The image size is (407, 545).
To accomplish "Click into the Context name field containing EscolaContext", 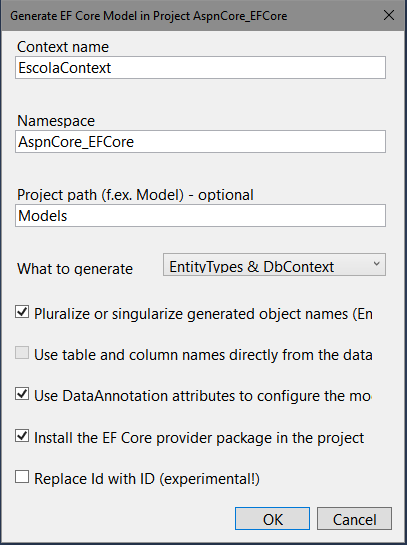I will (x=200, y=67).
